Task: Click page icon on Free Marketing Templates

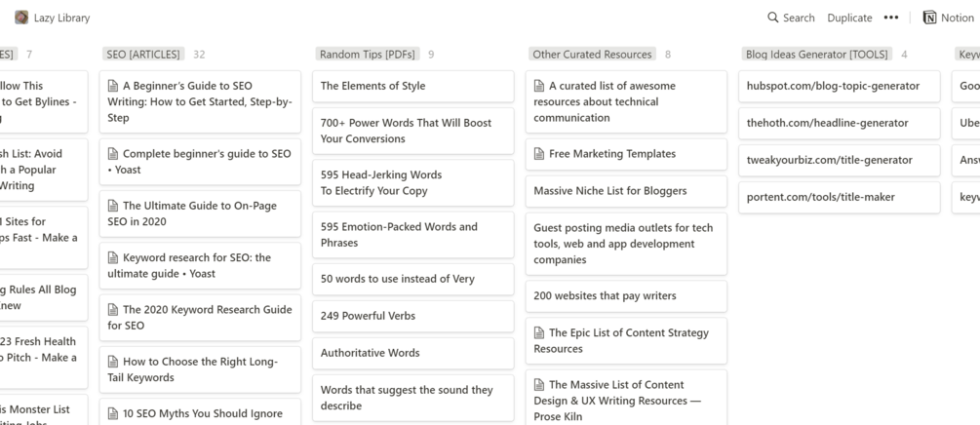Action: point(539,154)
